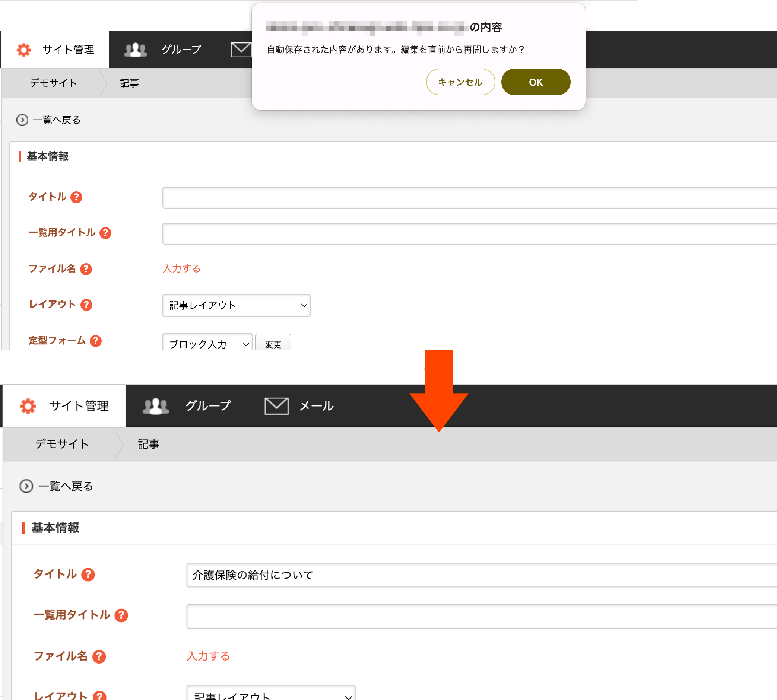Click 入力する link in lower ファイル名 row
Screen dimensions: 777x700
[209, 656]
